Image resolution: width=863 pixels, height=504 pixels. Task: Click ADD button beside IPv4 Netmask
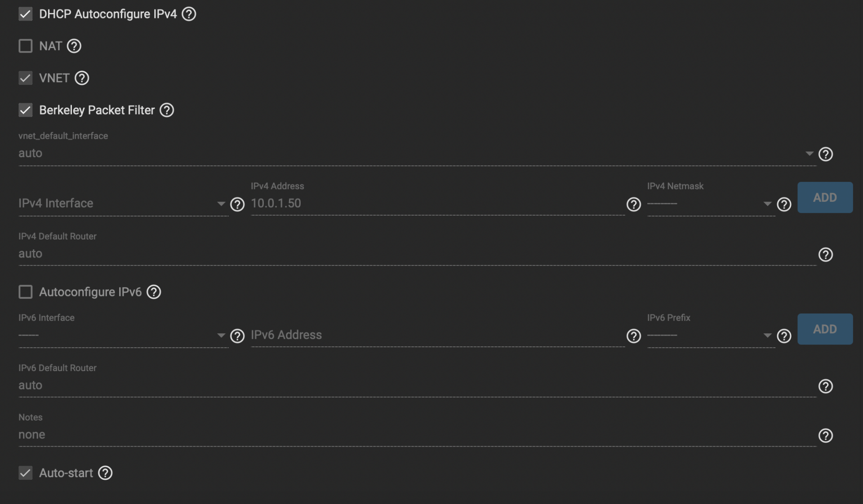[x=825, y=198]
